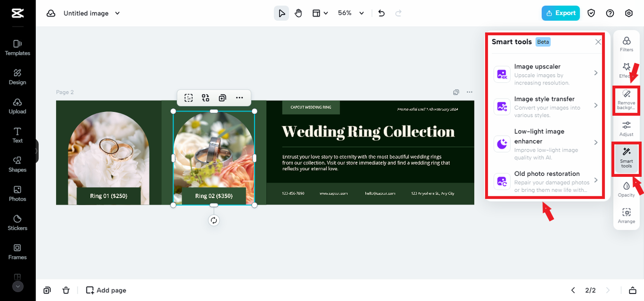Open the Untitled image name dropdown
Viewport: 644px width, 301px height.
(92, 14)
